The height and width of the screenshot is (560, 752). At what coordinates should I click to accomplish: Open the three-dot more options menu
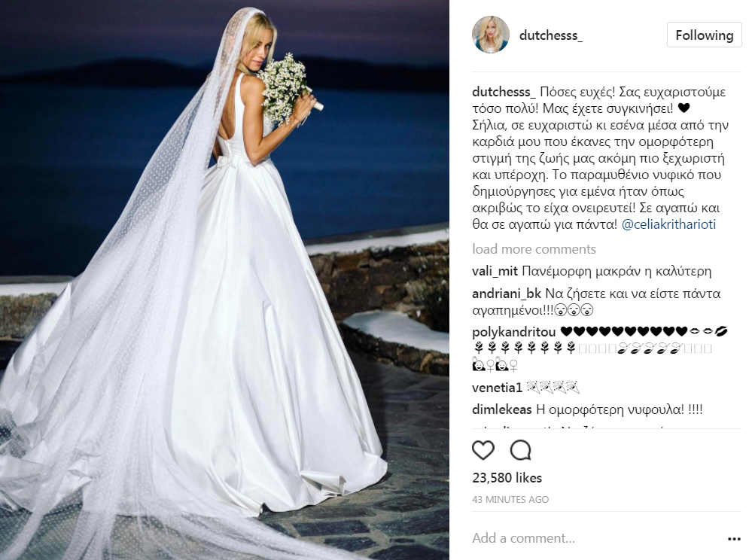(734, 539)
